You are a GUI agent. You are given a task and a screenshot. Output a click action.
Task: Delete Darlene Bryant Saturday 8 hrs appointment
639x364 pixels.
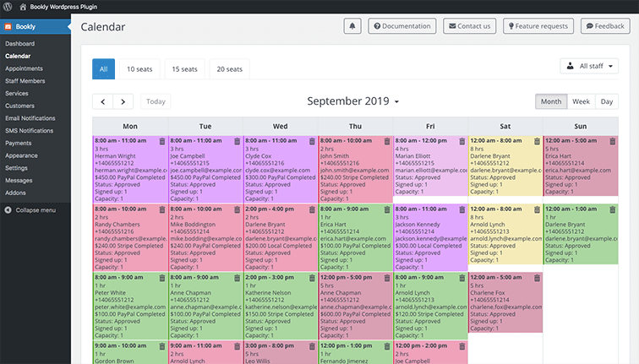pos(537,141)
